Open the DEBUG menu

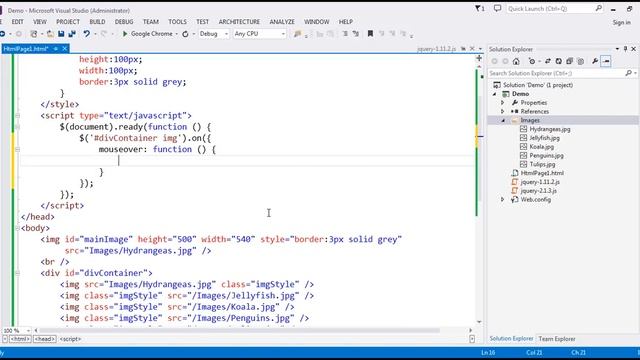coord(124,22)
